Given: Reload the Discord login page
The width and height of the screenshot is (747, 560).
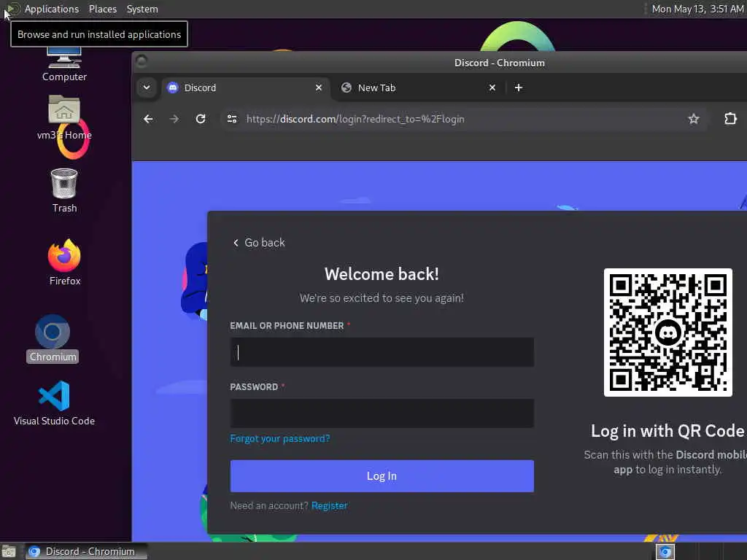Looking at the screenshot, I should [x=201, y=119].
